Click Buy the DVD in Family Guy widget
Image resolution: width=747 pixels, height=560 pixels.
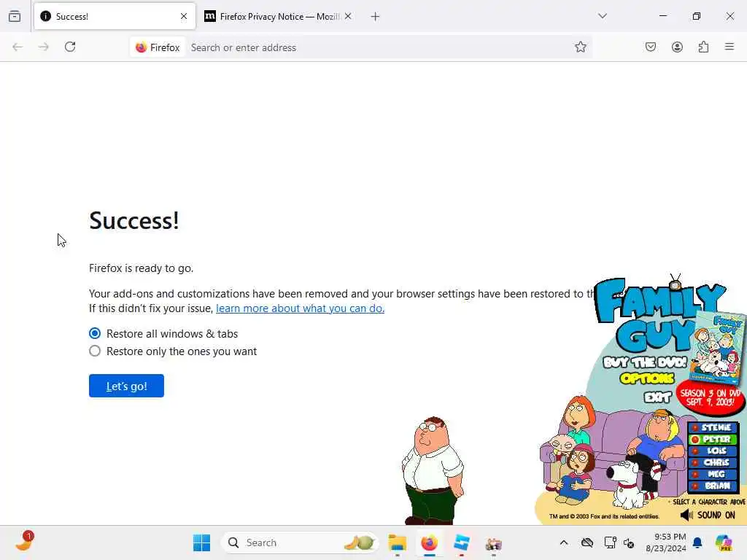645,362
